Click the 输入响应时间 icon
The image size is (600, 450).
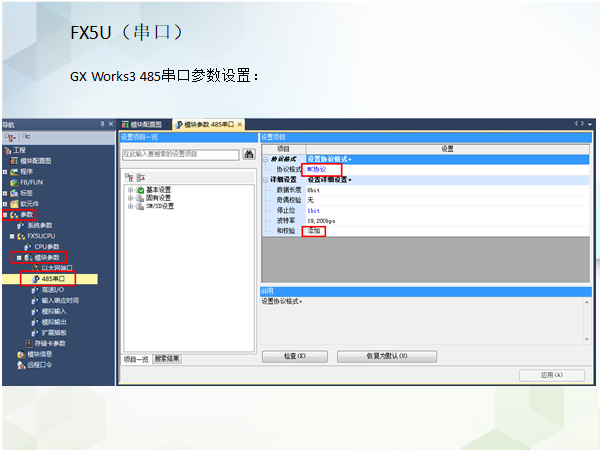[x=35, y=300]
